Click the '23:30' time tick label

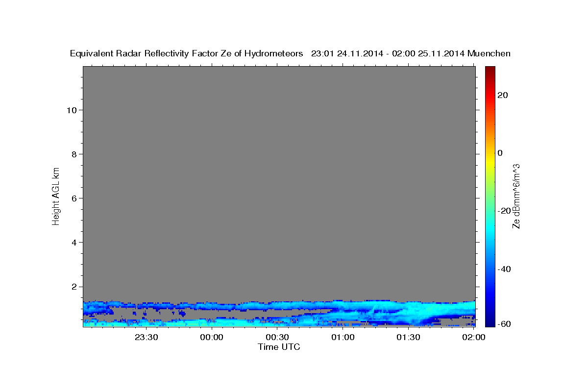pos(146,337)
